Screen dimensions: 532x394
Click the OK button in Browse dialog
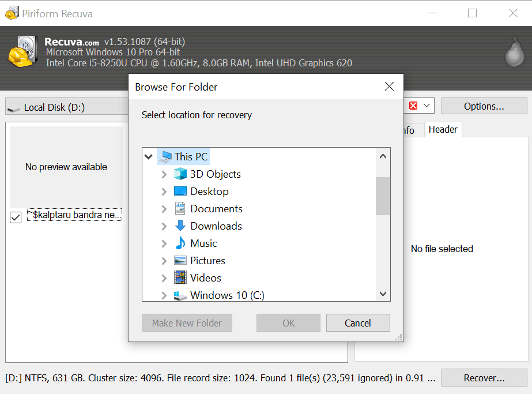click(288, 322)
